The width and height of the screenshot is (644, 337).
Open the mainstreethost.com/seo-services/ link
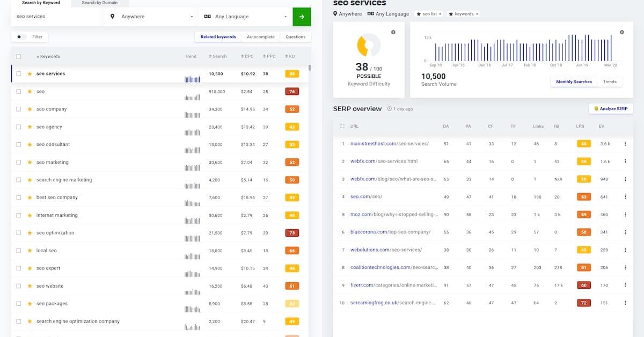tap(389, 144)
